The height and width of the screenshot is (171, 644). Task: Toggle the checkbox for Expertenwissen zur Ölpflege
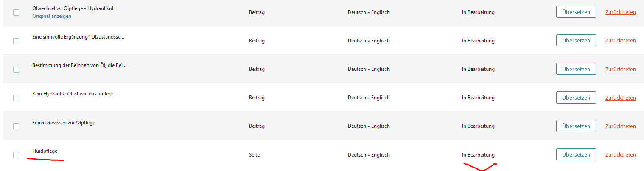[16, 126]
